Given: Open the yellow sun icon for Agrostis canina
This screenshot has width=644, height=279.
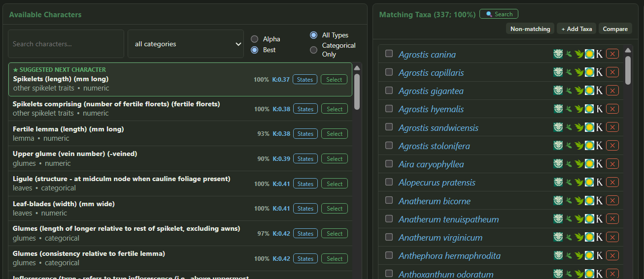Looking at the screenshot, I should click(x=589, y=54).
